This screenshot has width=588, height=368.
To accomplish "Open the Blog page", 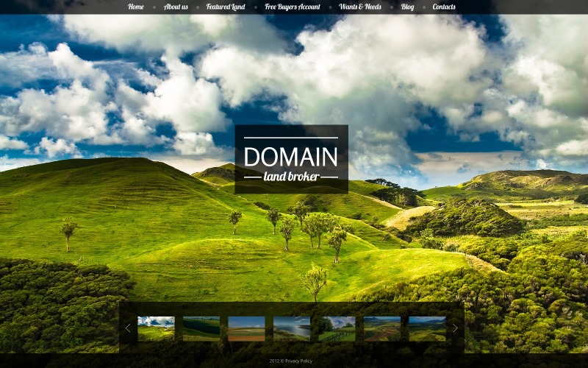I will pyautogui.click(x=407, y=7).
